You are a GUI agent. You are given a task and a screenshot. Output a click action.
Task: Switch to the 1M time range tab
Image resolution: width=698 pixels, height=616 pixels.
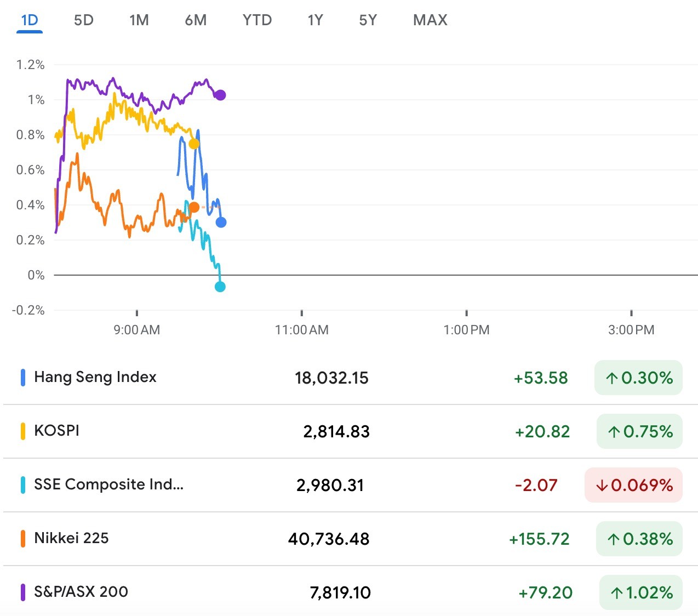click(x=139, y=20)
